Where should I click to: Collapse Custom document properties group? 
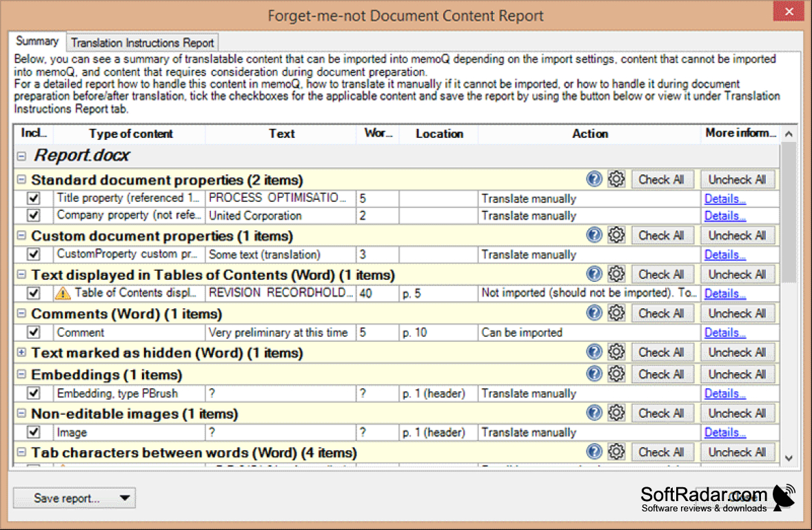[21, 236]
